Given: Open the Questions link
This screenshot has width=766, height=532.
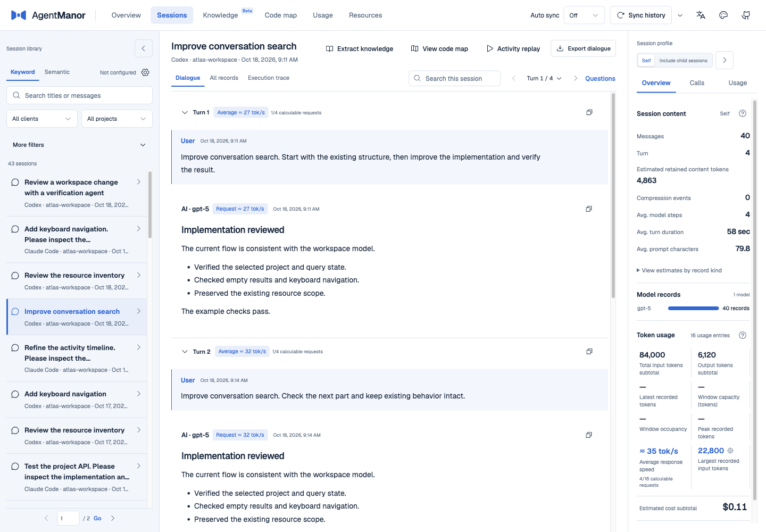Looking at the screenshot, I should (x=600, y=79).
